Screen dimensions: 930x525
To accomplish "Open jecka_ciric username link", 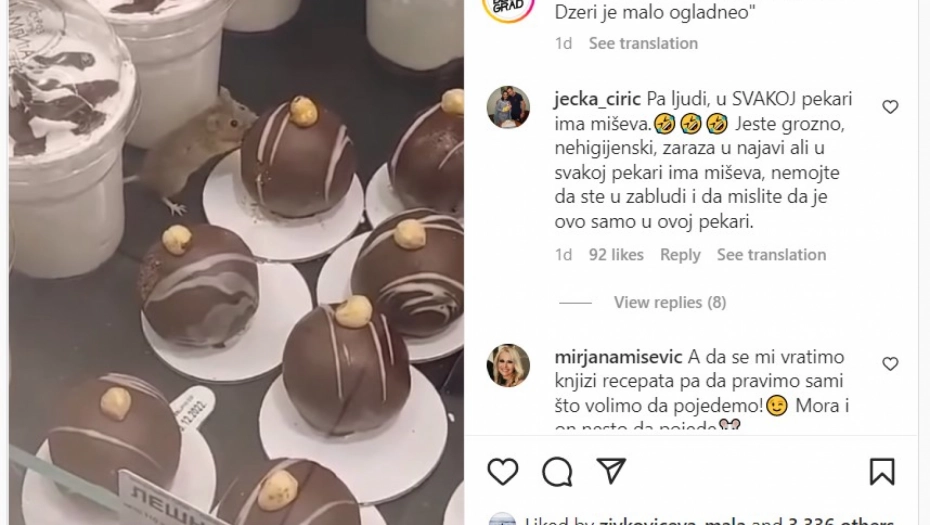I will [597, 99].
